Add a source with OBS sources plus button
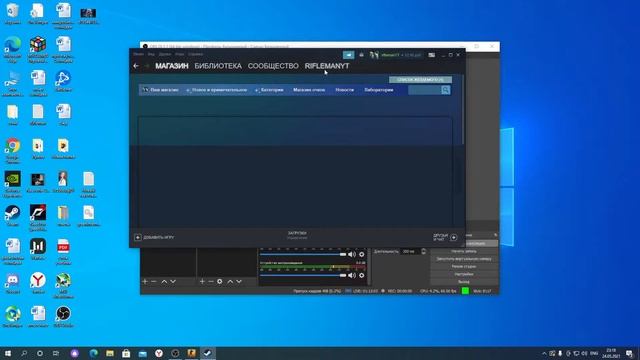The height and width of the screenshot is (360, 640). pos(202,282)
